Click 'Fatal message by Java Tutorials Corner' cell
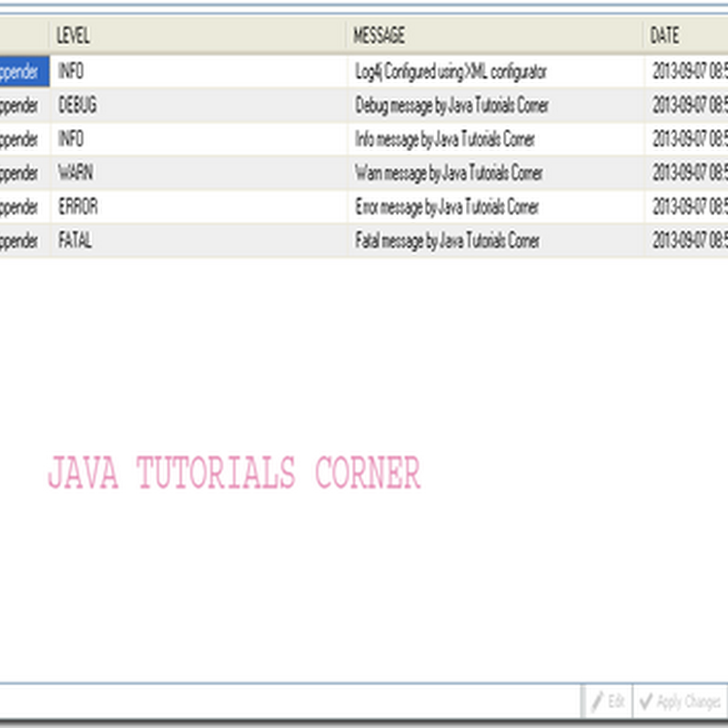This screenshot has height=728, width=728. point(496,241)
